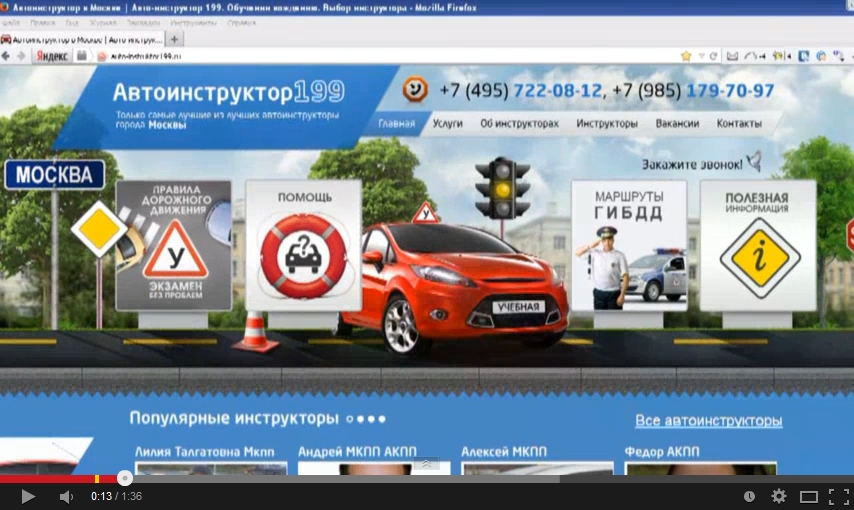Click phone number 722-08-12

pyautogui.click(x=558, y=90)
